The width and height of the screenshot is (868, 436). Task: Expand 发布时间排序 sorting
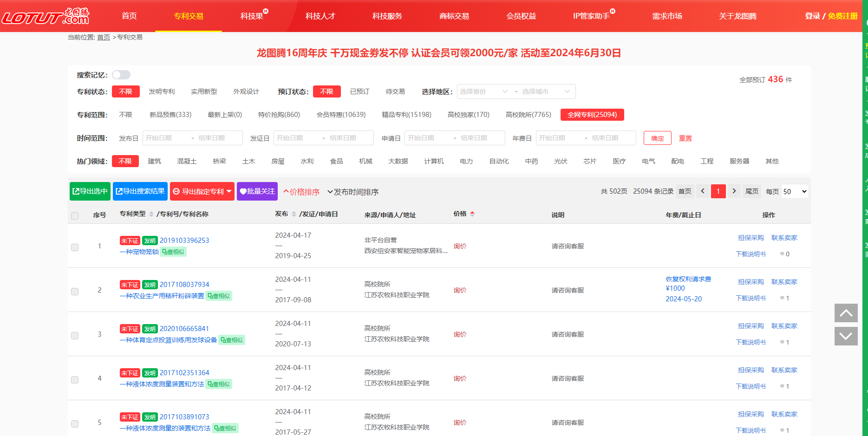tap(353, 192)
